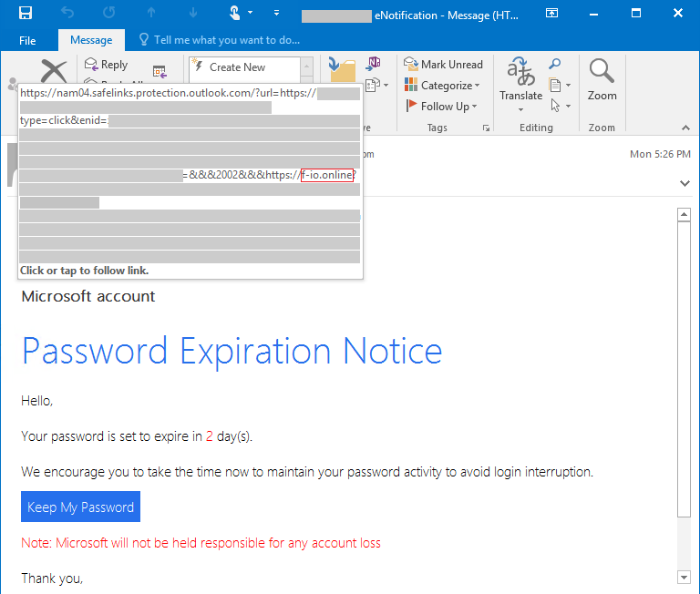
Task: Click the Microsoft account text
Action: point(88,296)
